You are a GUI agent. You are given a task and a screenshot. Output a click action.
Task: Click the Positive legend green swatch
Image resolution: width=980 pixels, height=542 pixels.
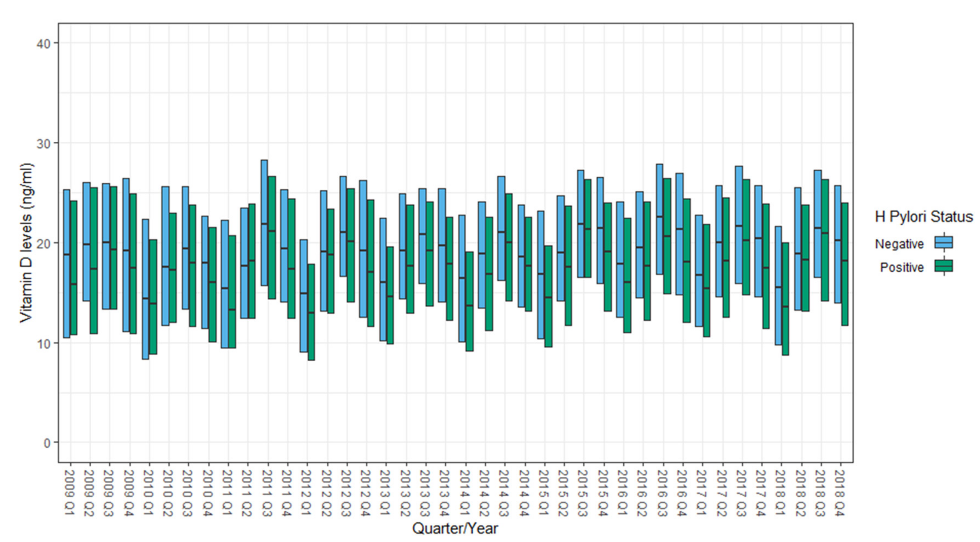[943, 266]
